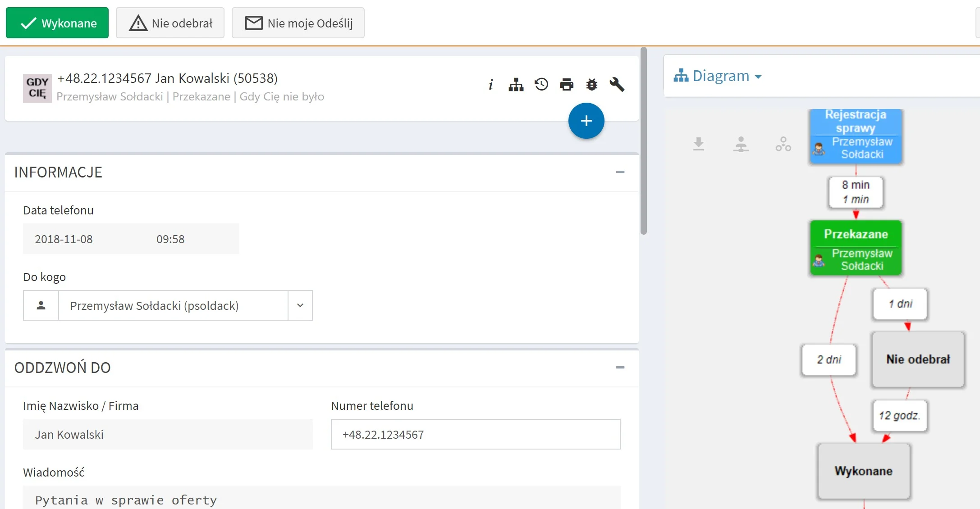Select the Przemysław Sołdacki (psoldack) combo box
This screenshot has height=509, width=980.
pyautogui.click(x=173, y=305)
